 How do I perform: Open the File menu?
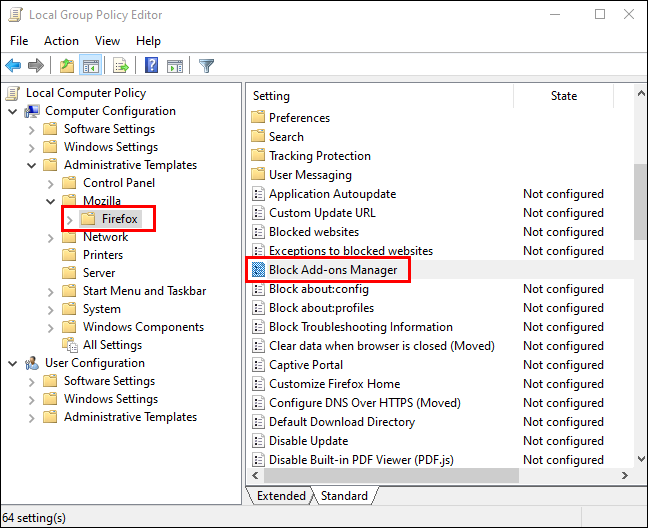point(19,41)
